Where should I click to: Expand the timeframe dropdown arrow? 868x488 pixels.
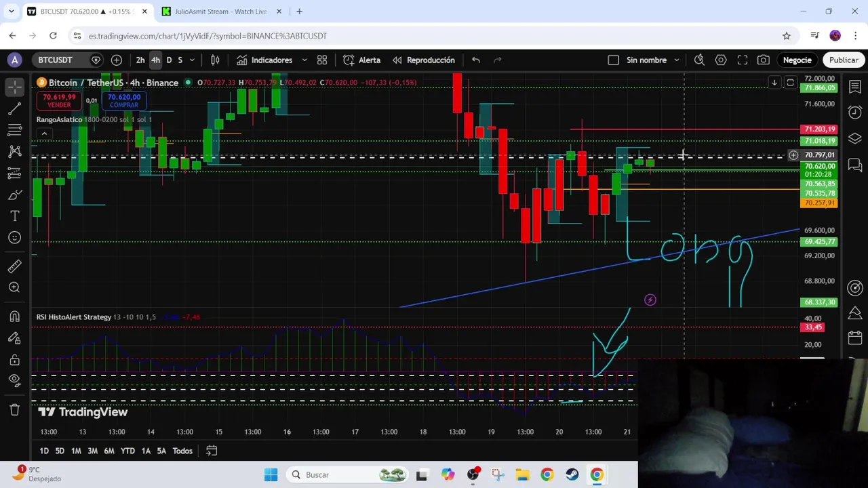[x=192, y=60]
